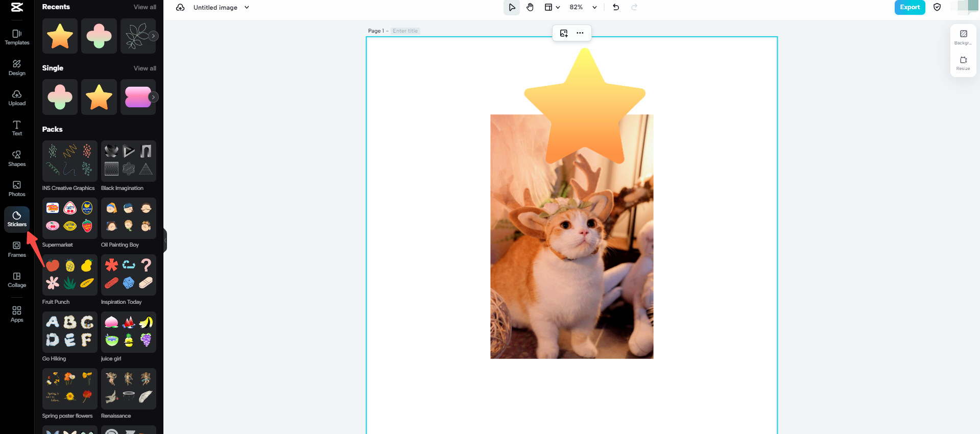This screenshot has height=434, width=980.
Task: Select the clover sticker in Recents
Action: point(99,36)
